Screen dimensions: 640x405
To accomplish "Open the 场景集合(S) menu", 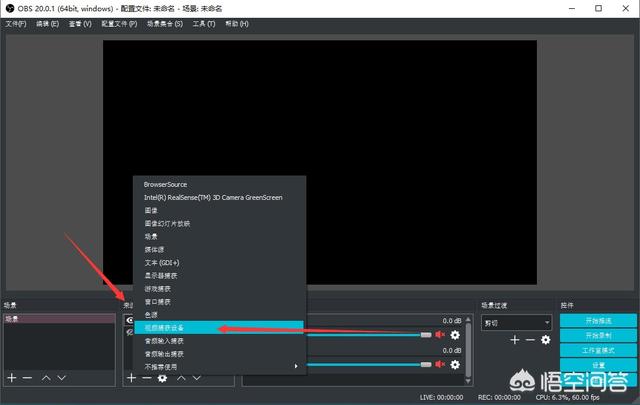I will 165,24.
